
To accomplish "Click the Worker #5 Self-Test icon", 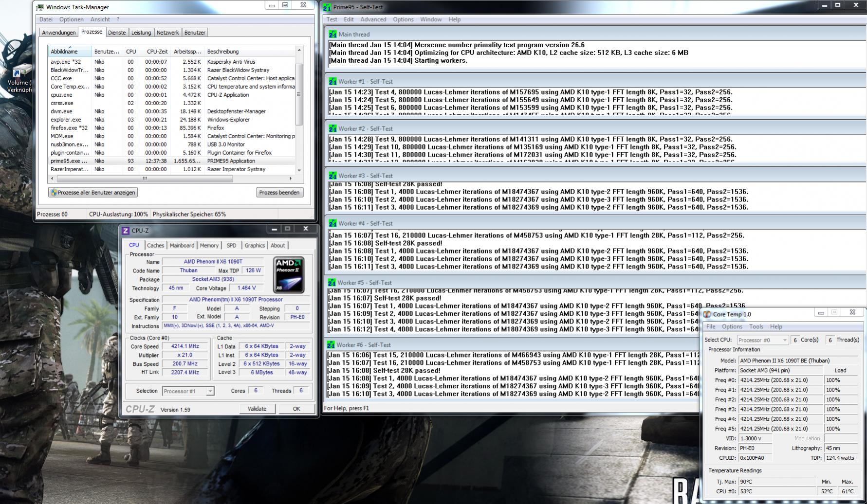I will (332, 283).
